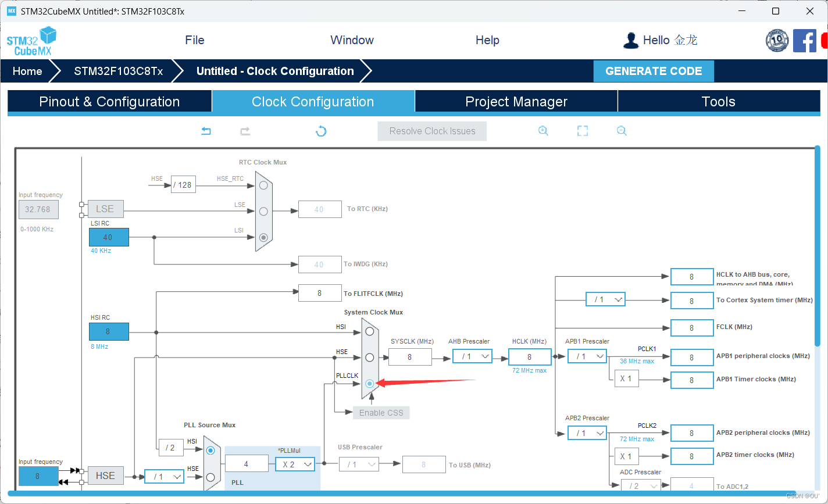Click the LSI RC 40 value box

click(109, 237)
